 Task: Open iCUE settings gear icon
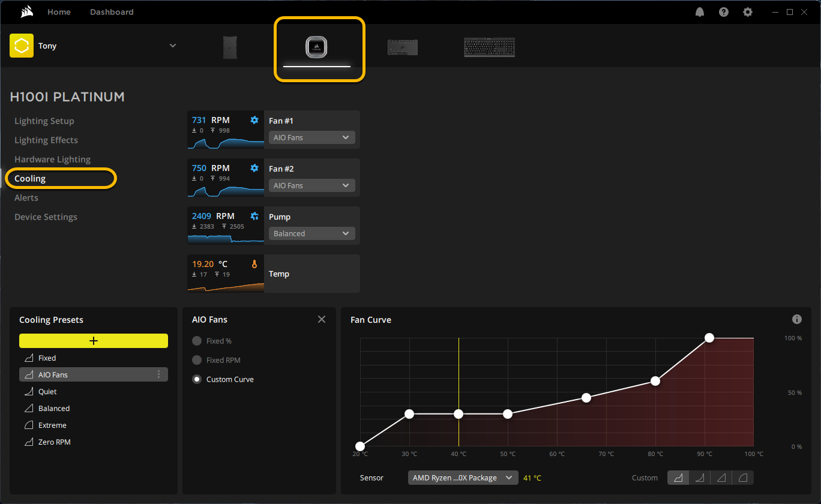747,12
